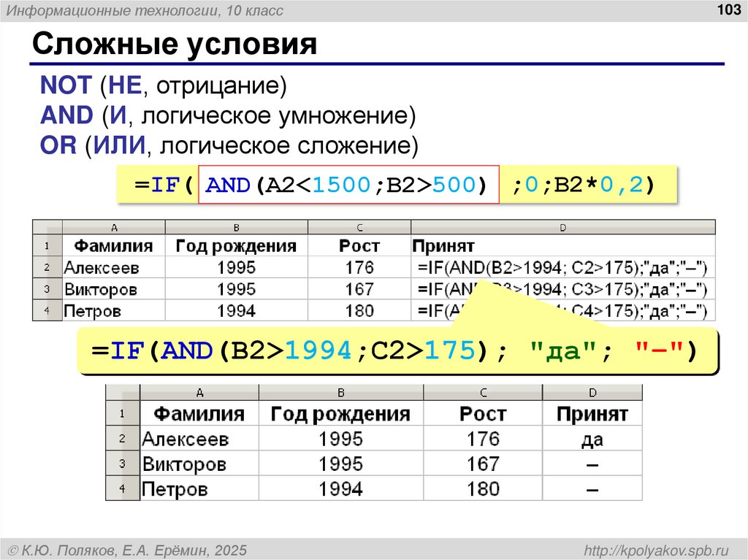
Task: Click the 'да' result cell
Action: (592, 438)
